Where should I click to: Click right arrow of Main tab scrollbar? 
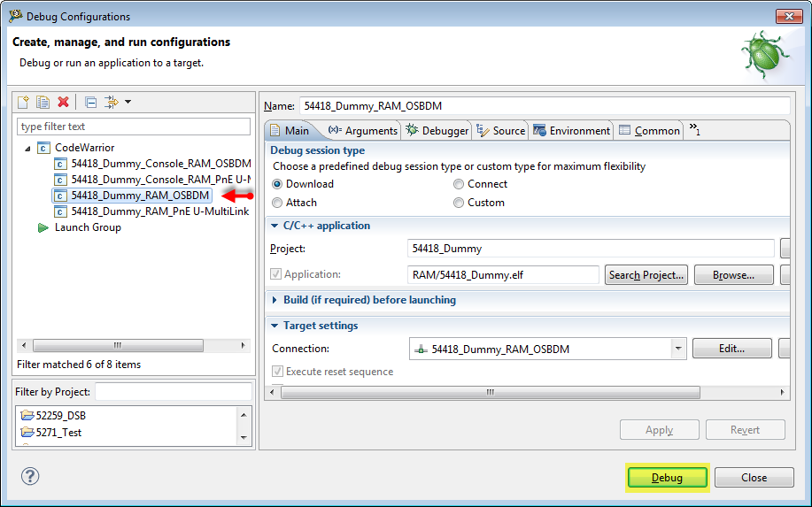[x=782, y=392]
